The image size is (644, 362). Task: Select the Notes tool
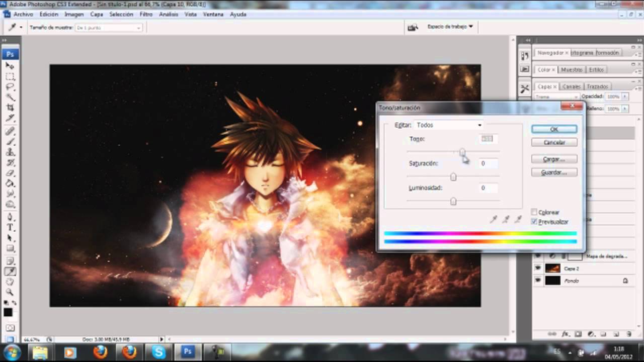10,261
